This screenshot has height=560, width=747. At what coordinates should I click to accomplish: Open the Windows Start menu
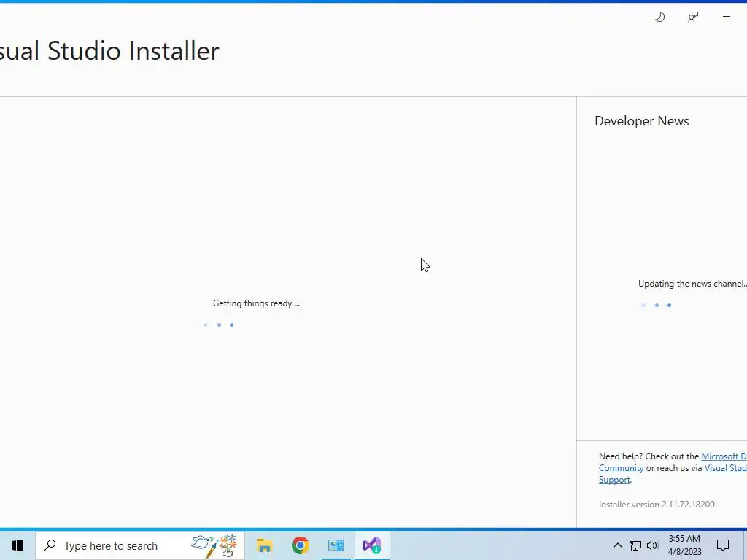tap(18, 545)
